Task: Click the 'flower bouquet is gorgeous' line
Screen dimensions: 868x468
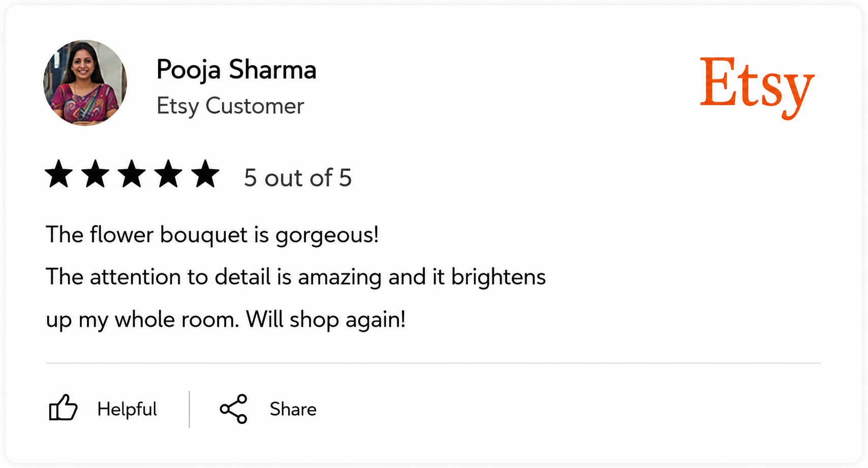Action: [213, 235]
